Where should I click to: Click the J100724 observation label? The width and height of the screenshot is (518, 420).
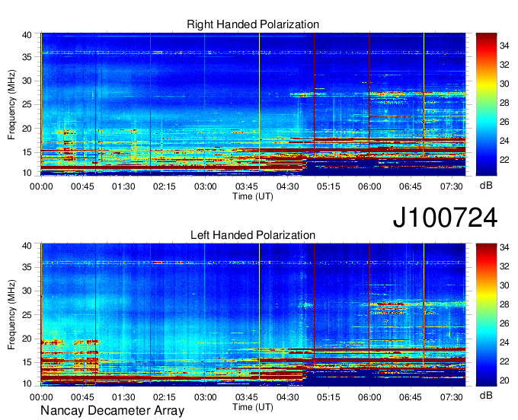[x=445, y=218]
